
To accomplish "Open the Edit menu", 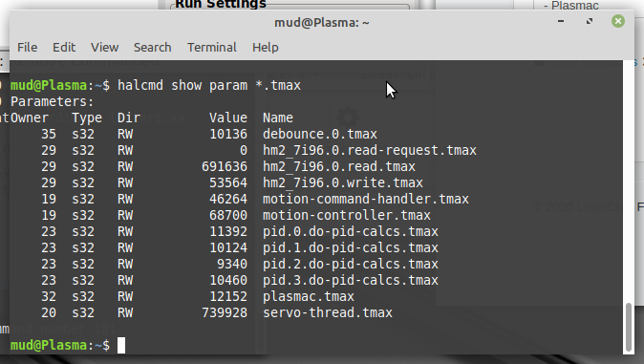I will (64, 48).
